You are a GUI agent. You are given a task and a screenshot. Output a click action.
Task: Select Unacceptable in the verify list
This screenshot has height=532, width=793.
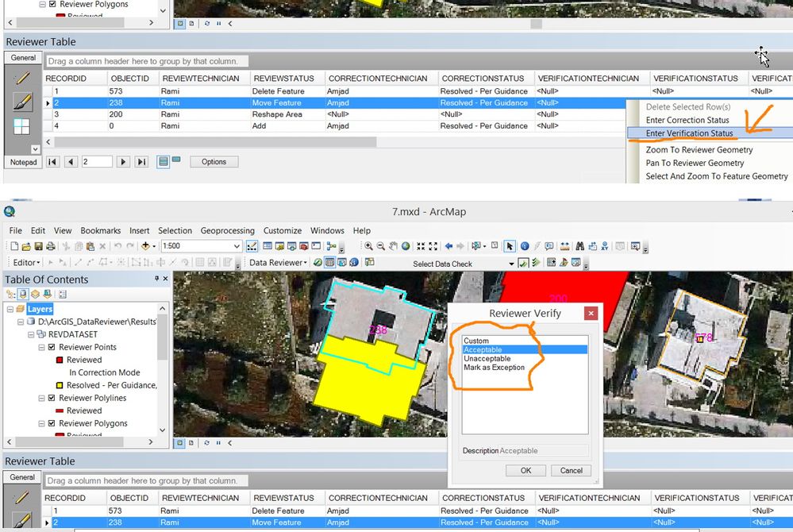489,359
